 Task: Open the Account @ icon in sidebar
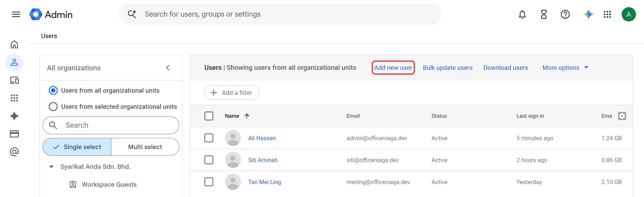coord(14,152)
